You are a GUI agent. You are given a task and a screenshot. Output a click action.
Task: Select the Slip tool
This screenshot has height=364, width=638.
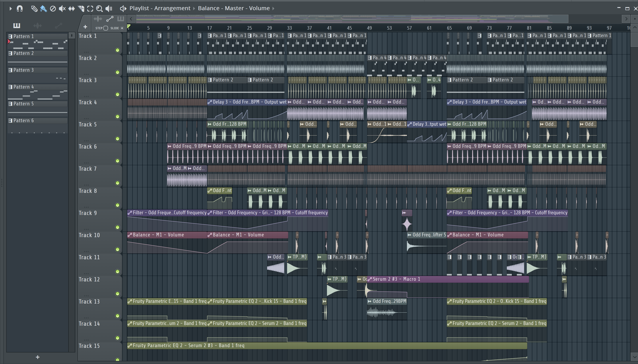[x=72, y=8]
